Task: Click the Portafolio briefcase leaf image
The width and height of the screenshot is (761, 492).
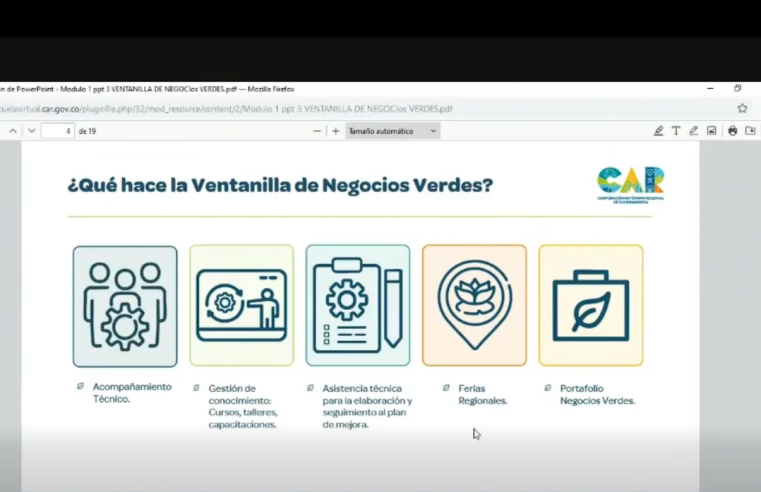Action: click(591, 305)
